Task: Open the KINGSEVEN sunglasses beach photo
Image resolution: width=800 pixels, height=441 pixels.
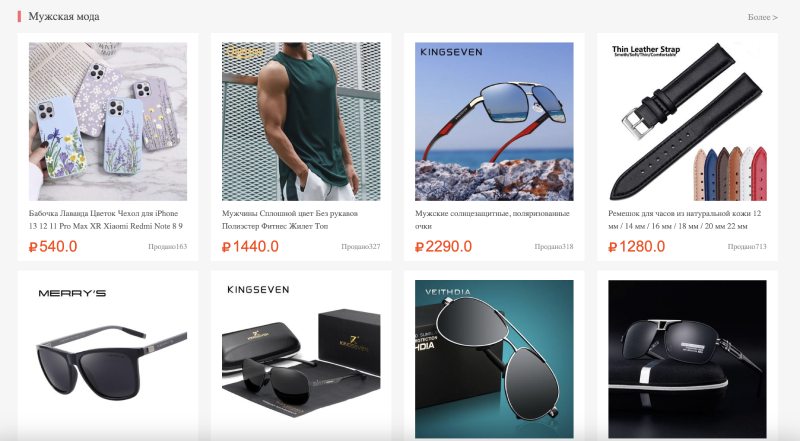Action: click(x=494, y=121)
